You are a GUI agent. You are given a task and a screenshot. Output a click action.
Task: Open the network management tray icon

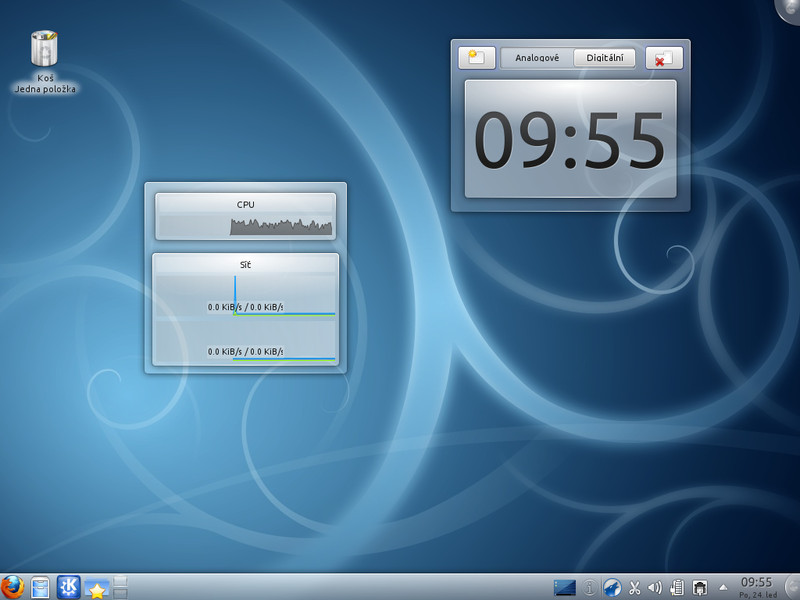(x=699, y=588)
